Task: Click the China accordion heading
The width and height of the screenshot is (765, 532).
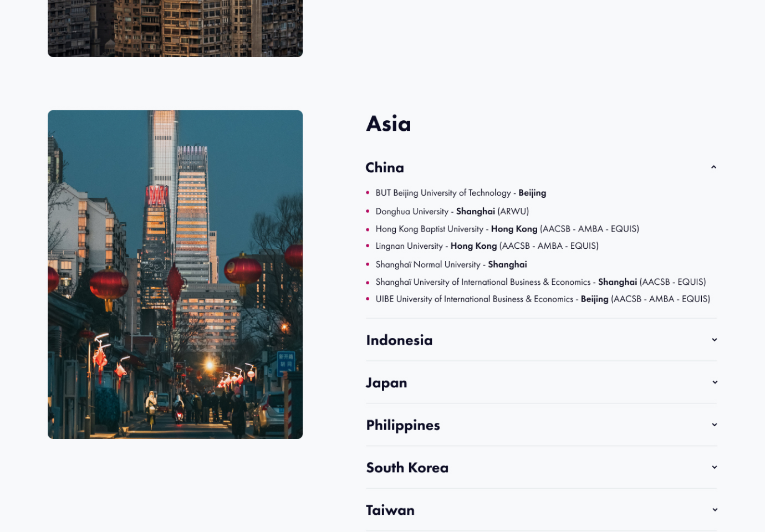Action: [x=385, y=167]
